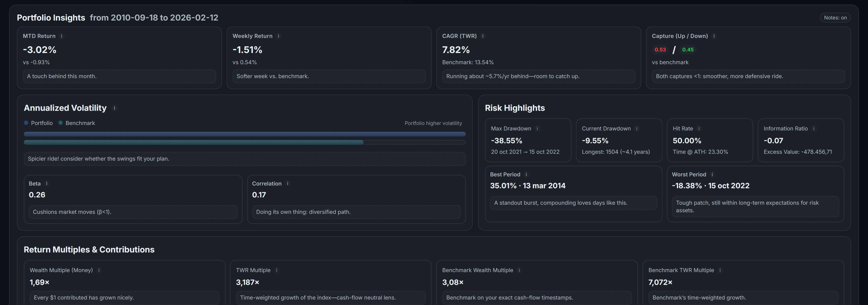Open the CAGR (TWR) info tooltip icon
This screenshot has height=305, width=868.
click(x=482, y=36)
